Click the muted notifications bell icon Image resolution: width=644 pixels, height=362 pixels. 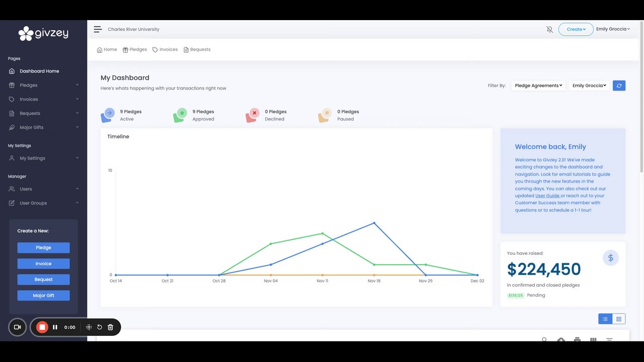[x=549, y=29]
